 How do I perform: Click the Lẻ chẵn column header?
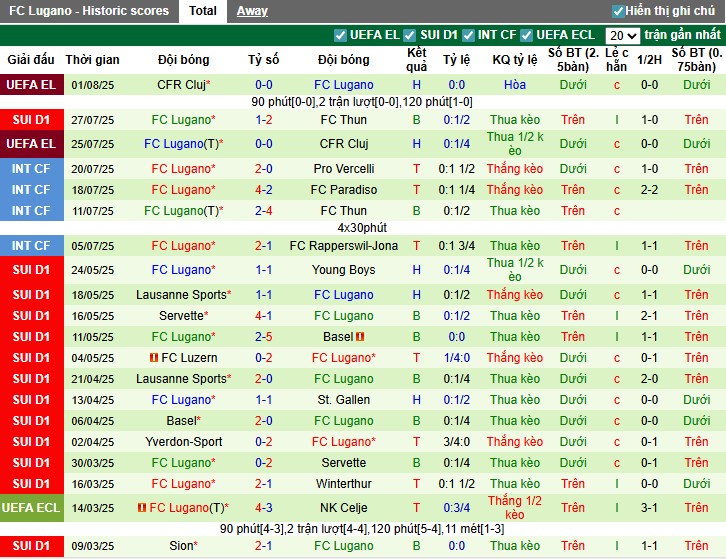click(617, 60)
